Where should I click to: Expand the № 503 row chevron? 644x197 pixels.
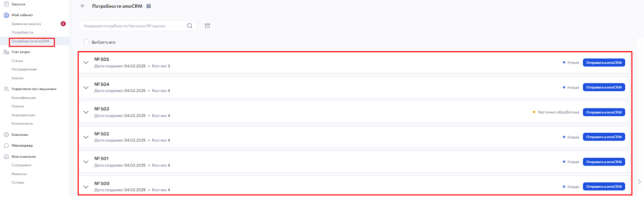86,112
